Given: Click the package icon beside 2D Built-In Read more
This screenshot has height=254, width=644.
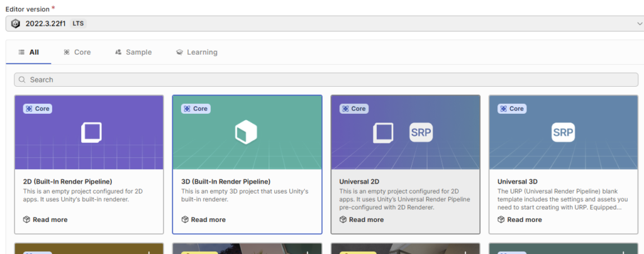Looking at the screenshot, I should [x=26, y=219].
